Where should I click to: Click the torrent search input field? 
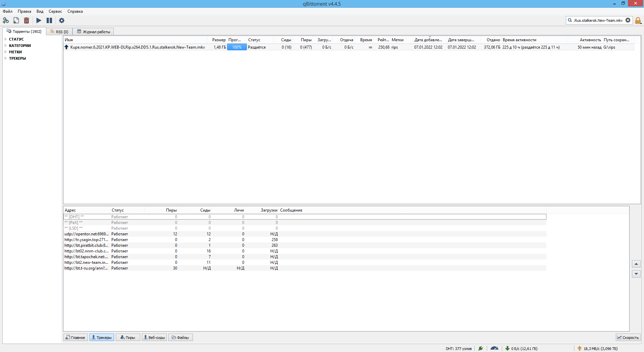coord(598,20)
